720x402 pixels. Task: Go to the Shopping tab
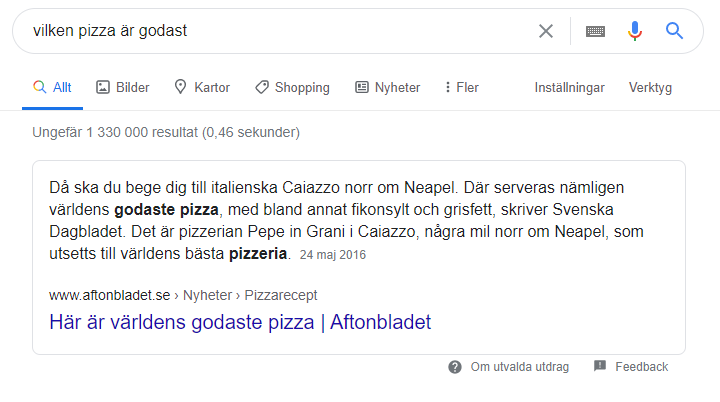tap(302, 87)
